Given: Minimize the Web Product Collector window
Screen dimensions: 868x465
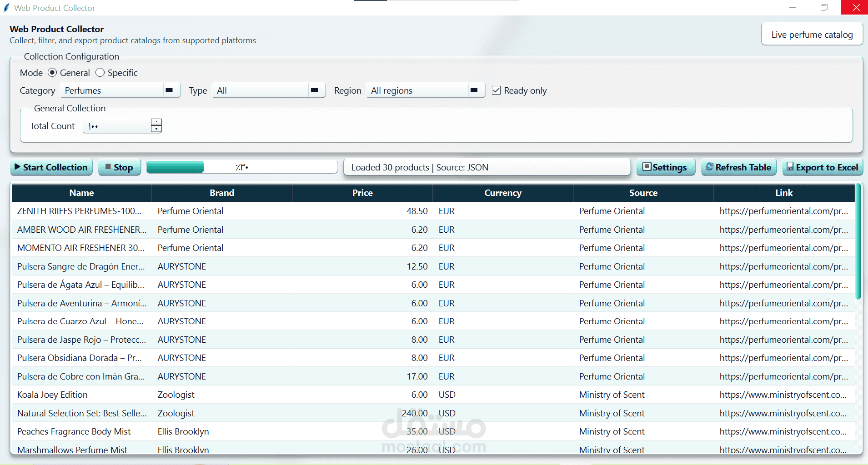Looking at the screenshot, I should click(x=793, y=7).
